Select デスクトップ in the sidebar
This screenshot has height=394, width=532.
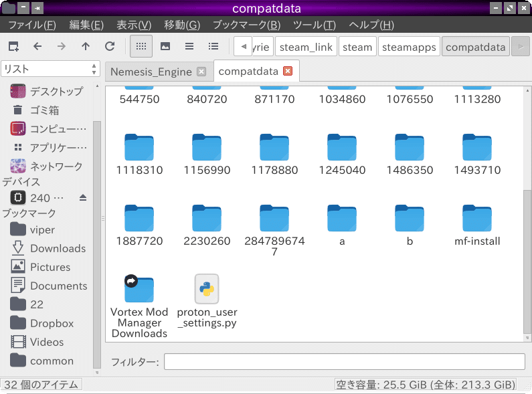click(47, 91)
